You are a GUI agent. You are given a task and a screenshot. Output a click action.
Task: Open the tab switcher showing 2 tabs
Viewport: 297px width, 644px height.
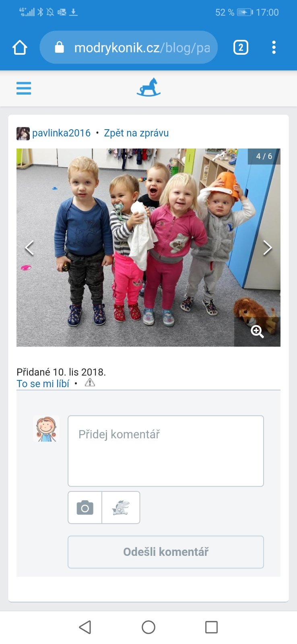point(241,47)
